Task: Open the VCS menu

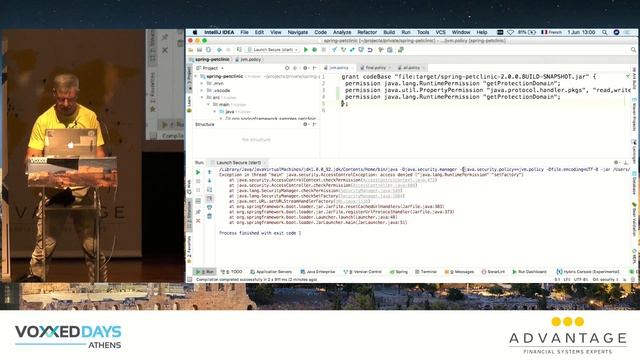Action: point(440,32)
